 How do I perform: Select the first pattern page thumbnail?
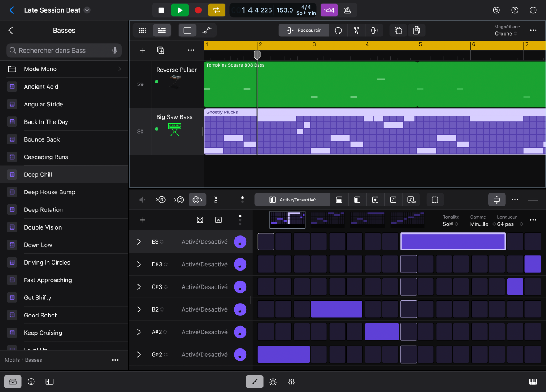(x=287, y=220)
